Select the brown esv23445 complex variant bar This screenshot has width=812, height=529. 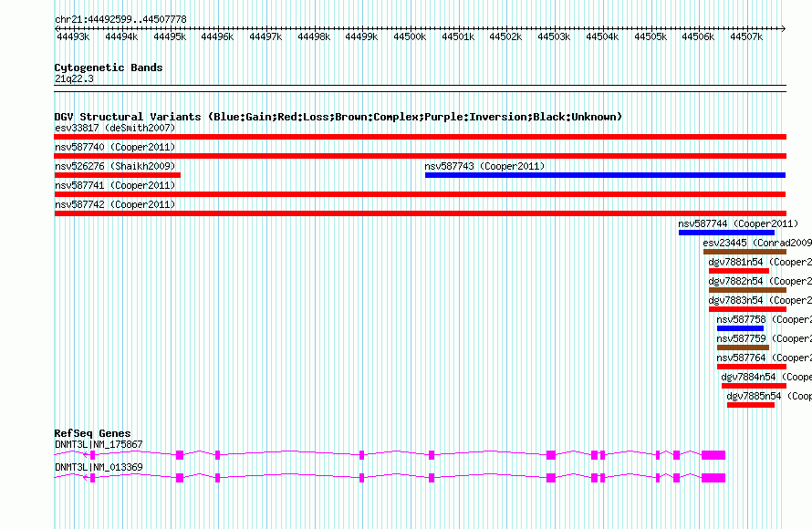pyautogui.click(x=744, y=252)
